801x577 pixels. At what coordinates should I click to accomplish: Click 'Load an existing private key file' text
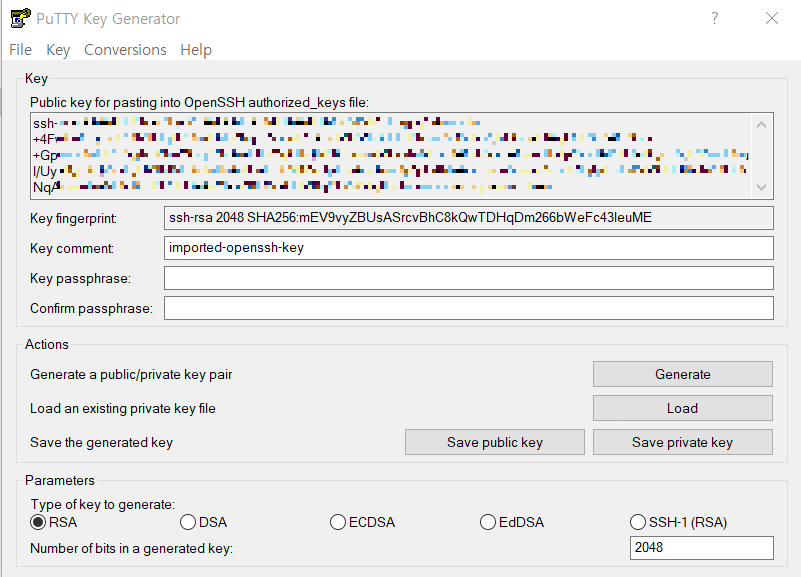click(x=123, y=408)
